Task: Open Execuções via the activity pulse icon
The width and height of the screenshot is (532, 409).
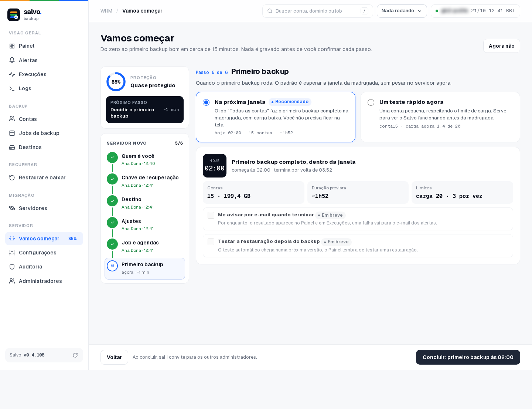Action: 12,74
